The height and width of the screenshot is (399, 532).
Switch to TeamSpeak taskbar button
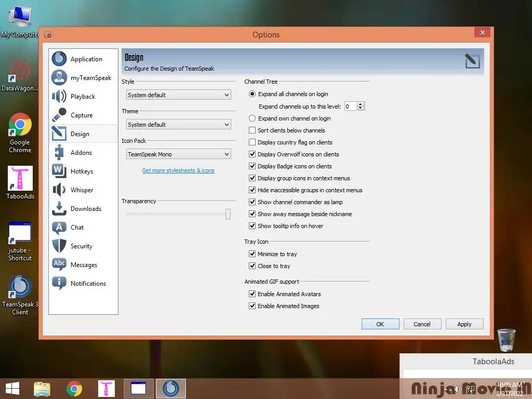pos(170,389)
